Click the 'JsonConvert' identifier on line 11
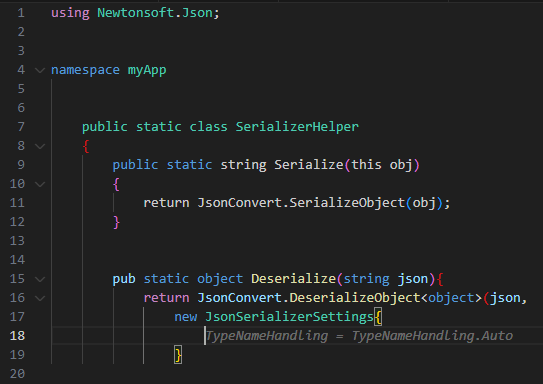This screenshot has width=543, height=384. click(240, 203)
